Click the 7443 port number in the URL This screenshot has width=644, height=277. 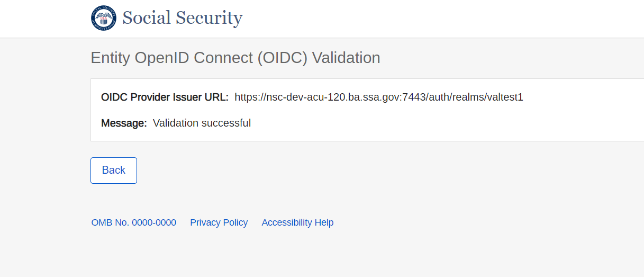pos(415,97)
